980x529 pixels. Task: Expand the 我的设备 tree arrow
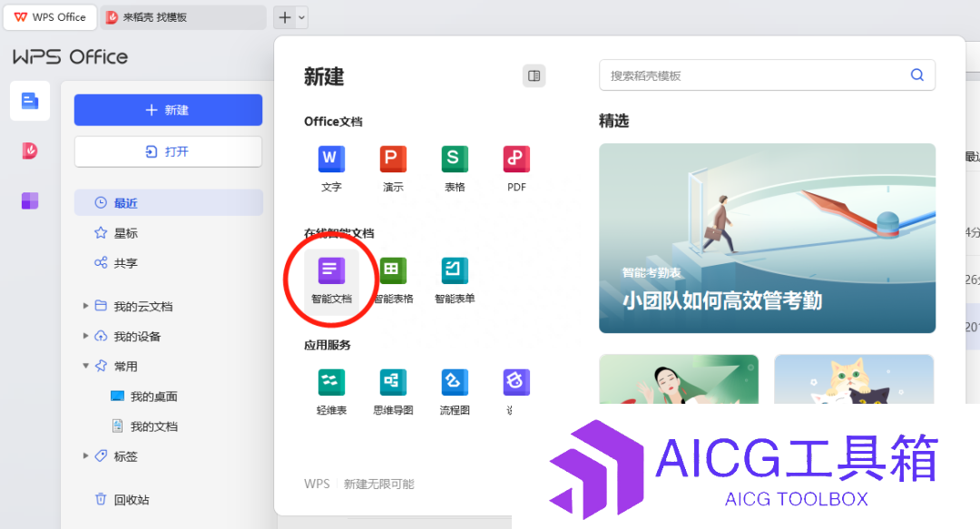(85, 336)
